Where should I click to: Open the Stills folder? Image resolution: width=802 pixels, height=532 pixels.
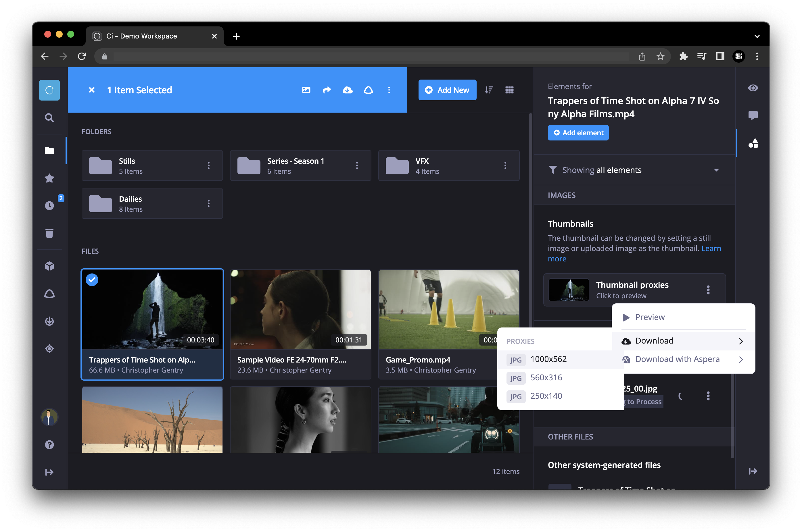tap(152, 165)
